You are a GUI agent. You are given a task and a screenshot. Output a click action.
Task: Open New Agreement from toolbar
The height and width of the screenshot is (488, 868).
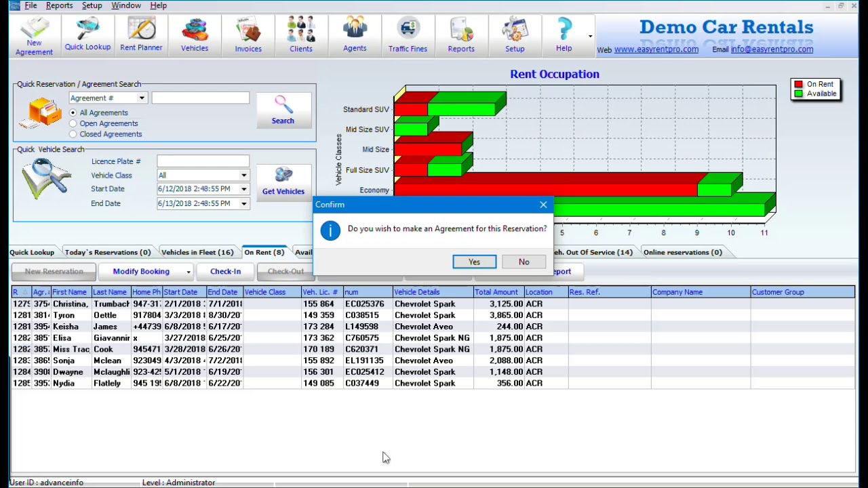(34, 36)
